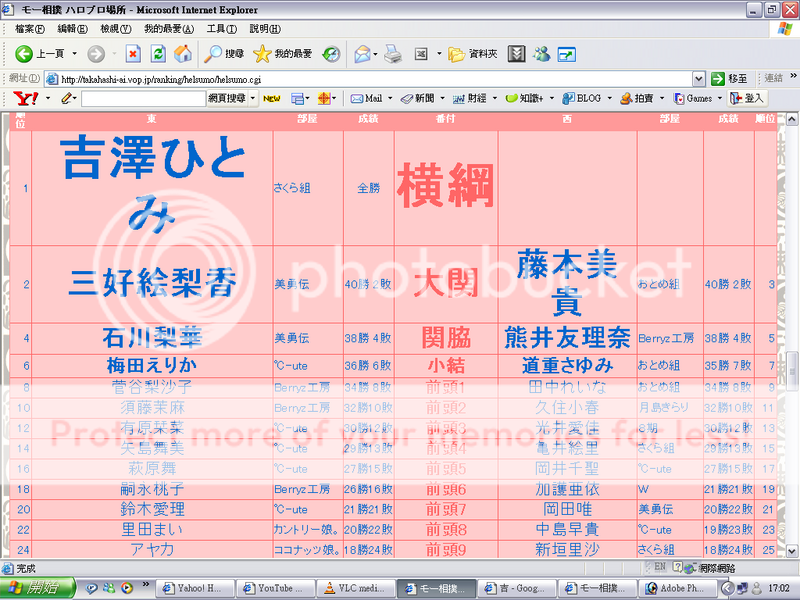Viewport: 800px width, 600px height.
Task: Expand the address bar dropdown arrow
Action: [699, 78]
